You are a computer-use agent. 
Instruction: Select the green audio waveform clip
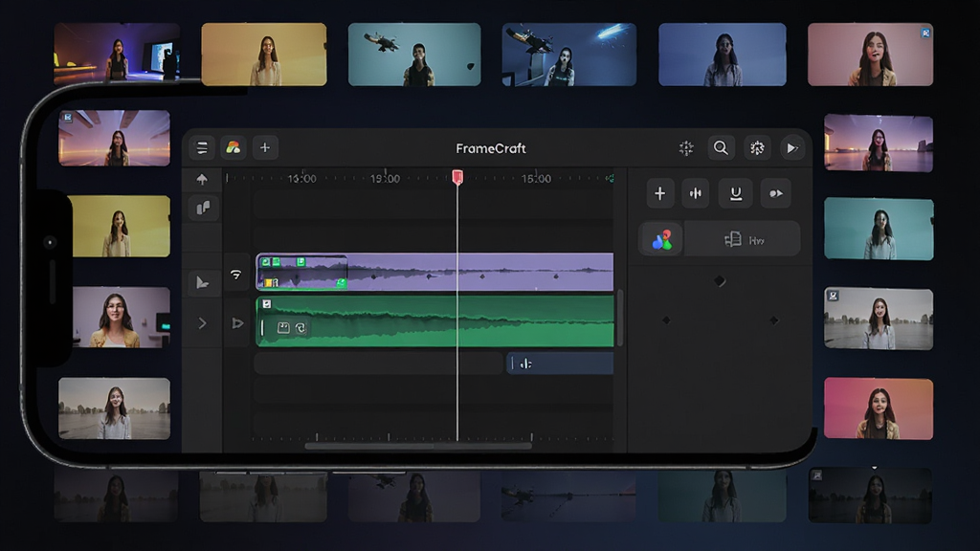(x=435, y=321)
